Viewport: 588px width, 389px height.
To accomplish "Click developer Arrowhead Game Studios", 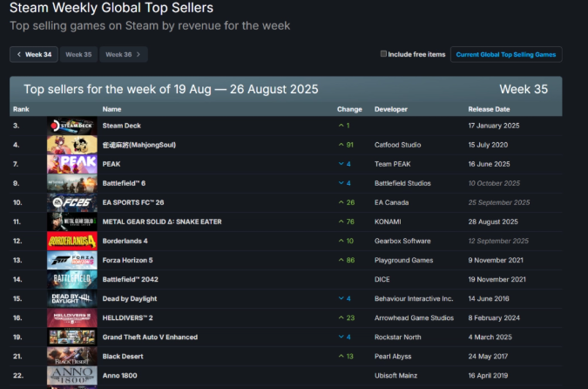I will click(414, 317).
